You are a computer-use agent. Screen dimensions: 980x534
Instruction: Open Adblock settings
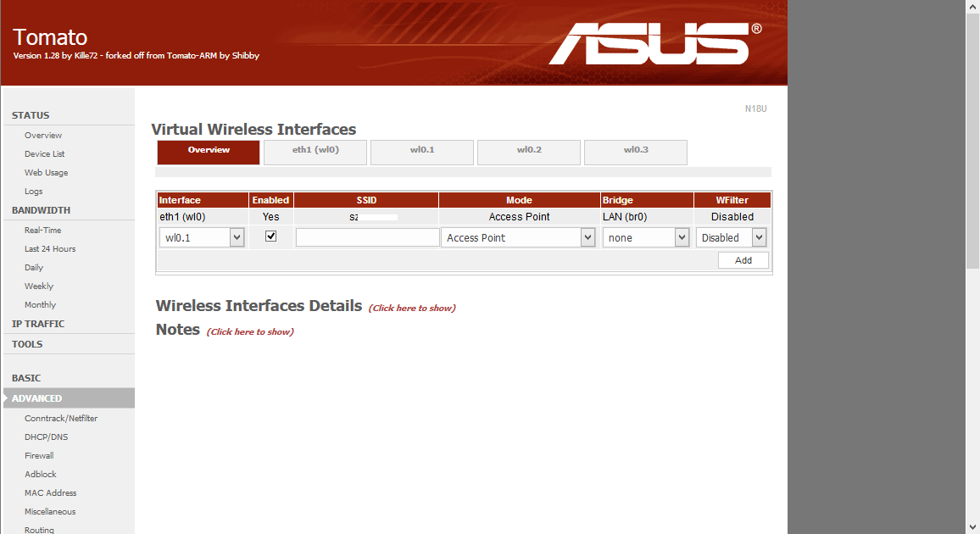(41, 475)
